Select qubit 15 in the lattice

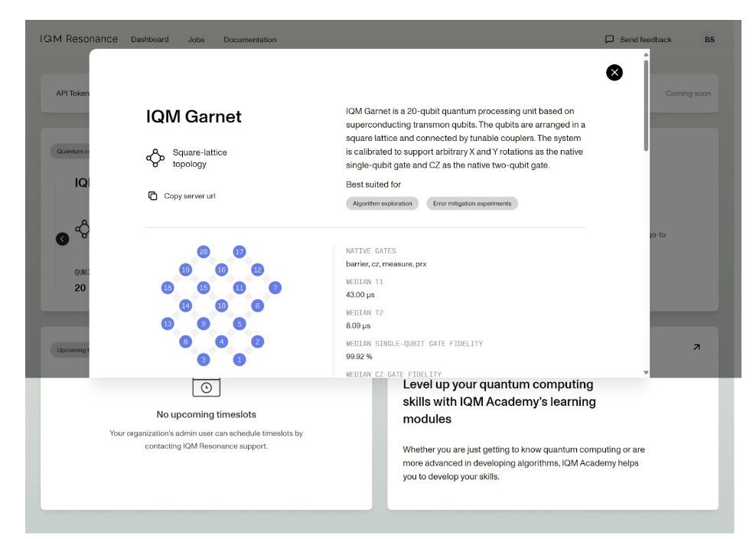click(x=204, y=288)
